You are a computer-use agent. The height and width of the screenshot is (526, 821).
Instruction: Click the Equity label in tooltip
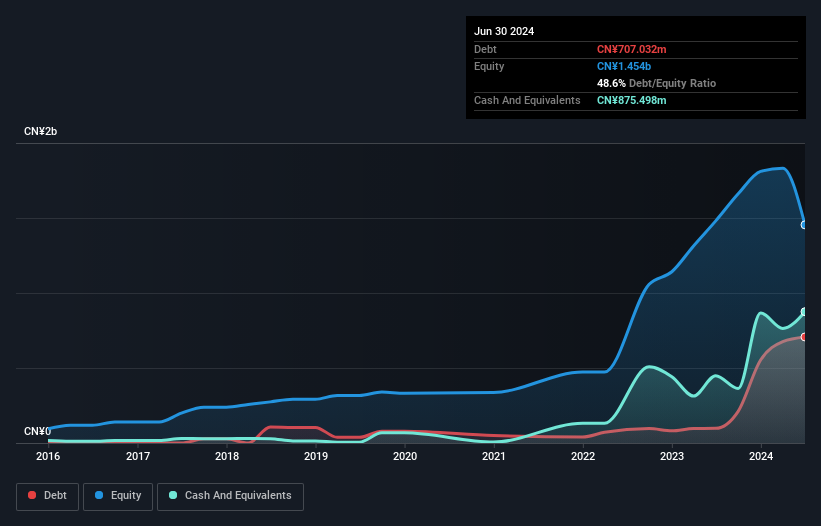pyautogui.click(x=489, y=66)
